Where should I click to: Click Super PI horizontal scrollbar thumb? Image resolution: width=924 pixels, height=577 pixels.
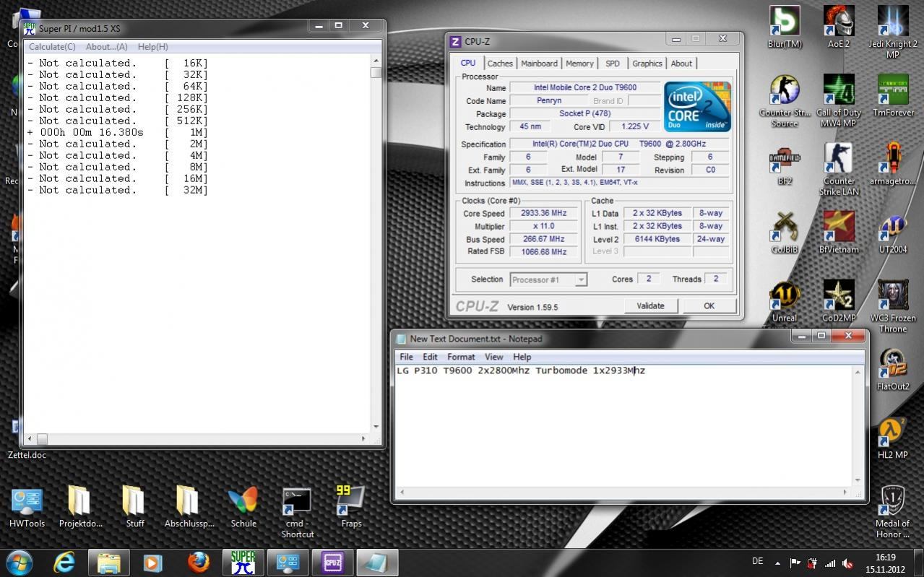point(42,438)
